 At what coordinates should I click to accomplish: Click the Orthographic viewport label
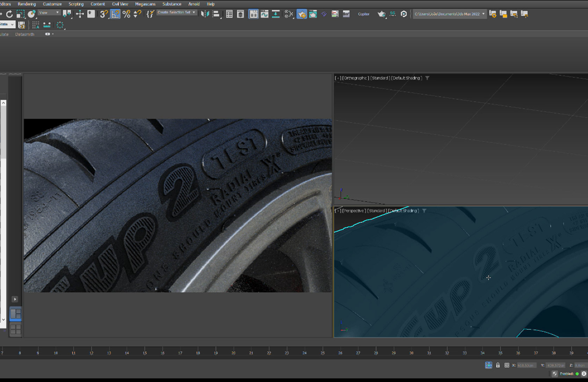355,78
